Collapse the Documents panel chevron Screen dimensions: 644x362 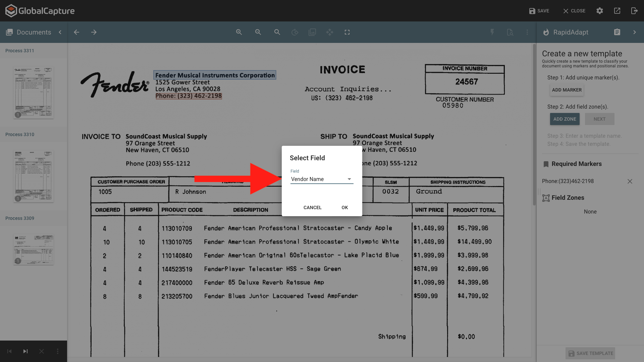(60, 32)
